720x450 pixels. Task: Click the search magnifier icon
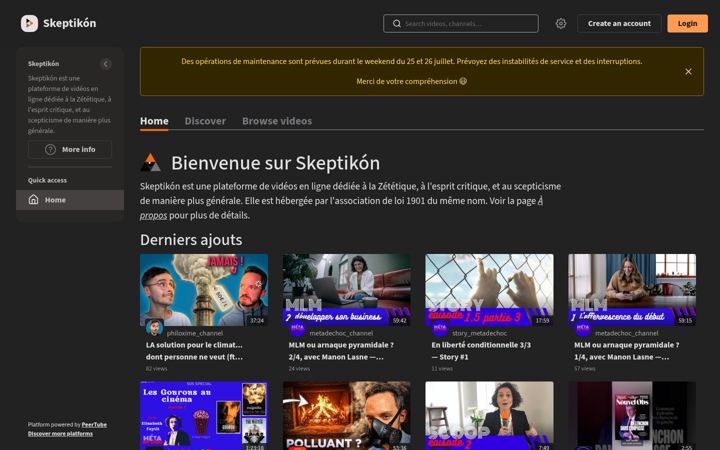(x=397, y=23)
